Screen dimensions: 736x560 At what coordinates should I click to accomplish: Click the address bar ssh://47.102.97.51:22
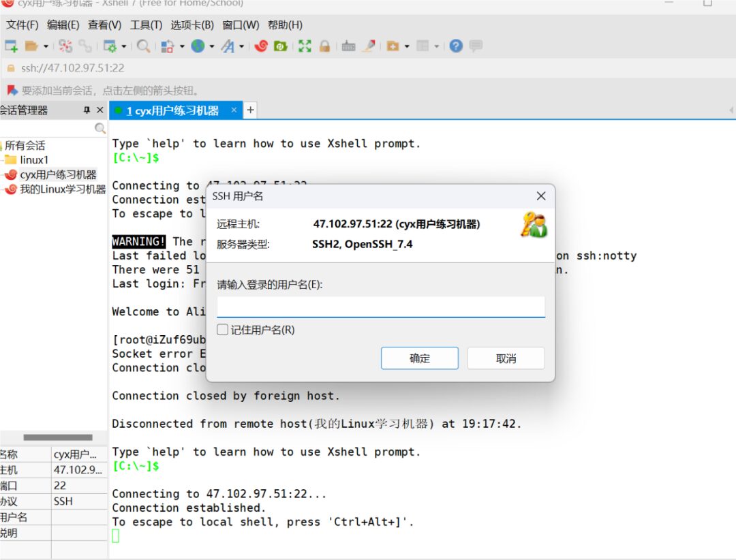(73, 69)
